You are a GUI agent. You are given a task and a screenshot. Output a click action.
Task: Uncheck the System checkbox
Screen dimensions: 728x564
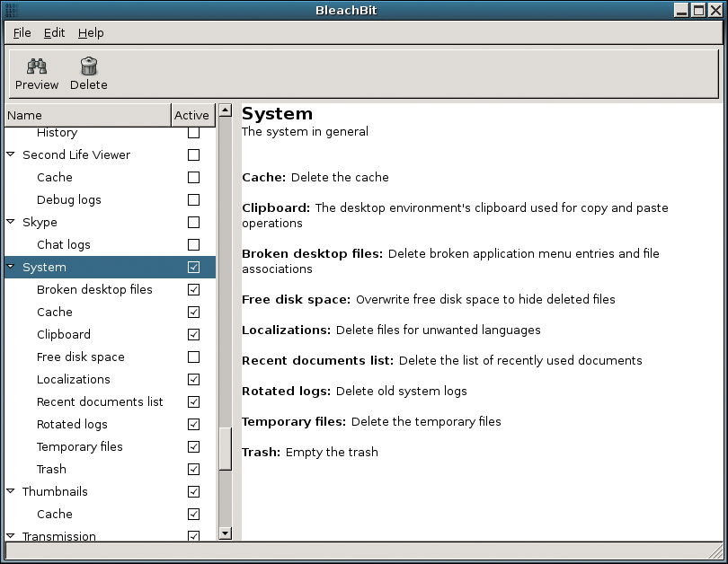[193, 267]
